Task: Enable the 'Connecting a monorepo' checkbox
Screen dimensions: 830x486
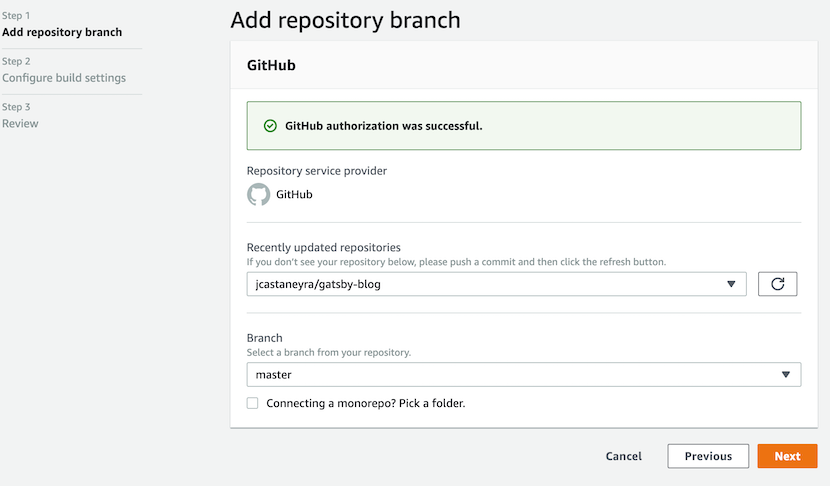Action: 252,403
